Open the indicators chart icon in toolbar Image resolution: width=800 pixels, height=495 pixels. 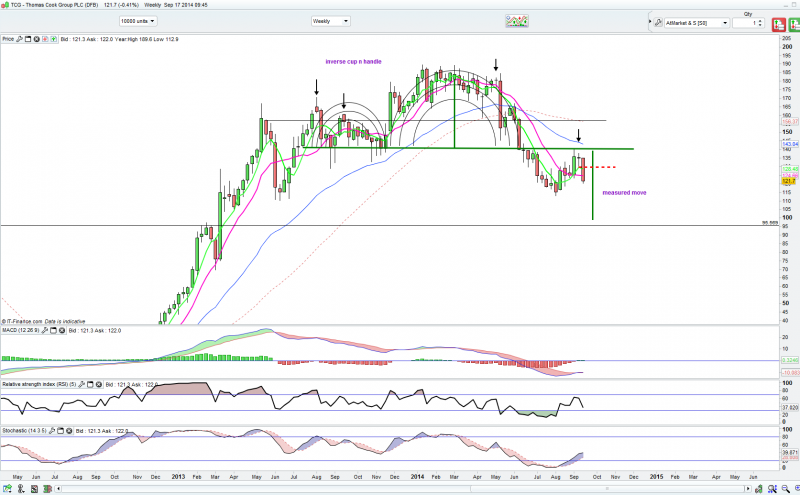[517, 21]
